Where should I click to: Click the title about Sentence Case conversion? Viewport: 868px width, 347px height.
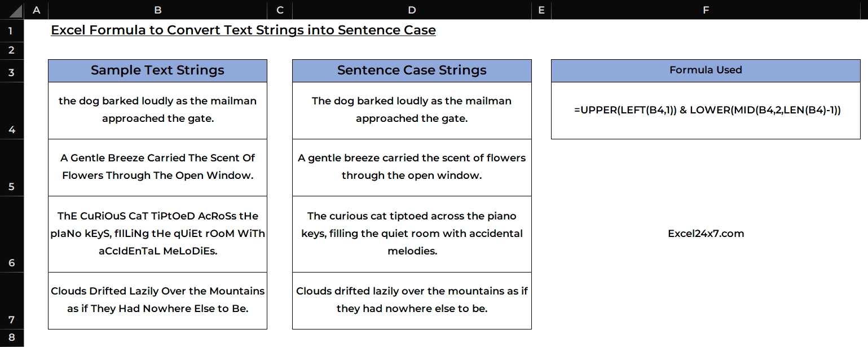coord(243,30)
